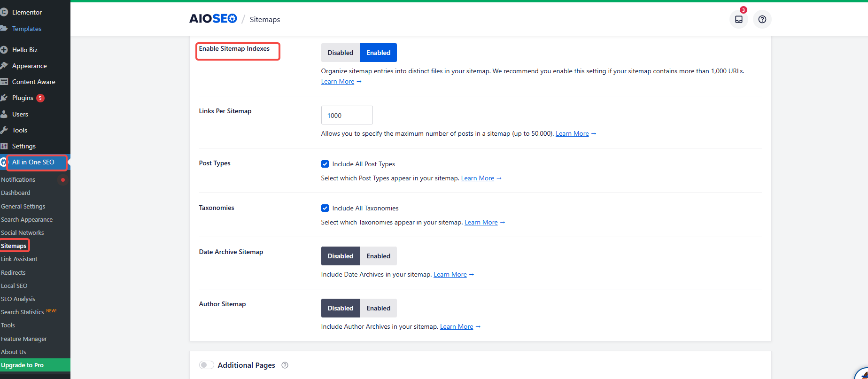Click the Additional Pages help tooltip icon

285,365
